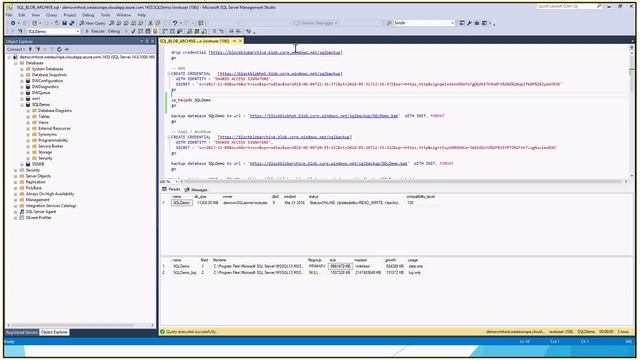This screenshot has width=640, height=360.
Task: Open the View menu
Action: coord(36,15)
